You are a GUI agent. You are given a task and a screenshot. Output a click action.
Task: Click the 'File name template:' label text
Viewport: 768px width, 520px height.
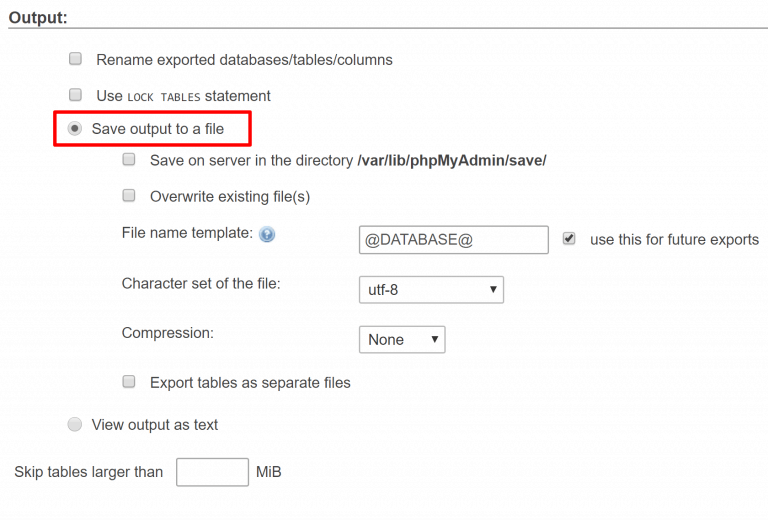click(x=187, y=233)
